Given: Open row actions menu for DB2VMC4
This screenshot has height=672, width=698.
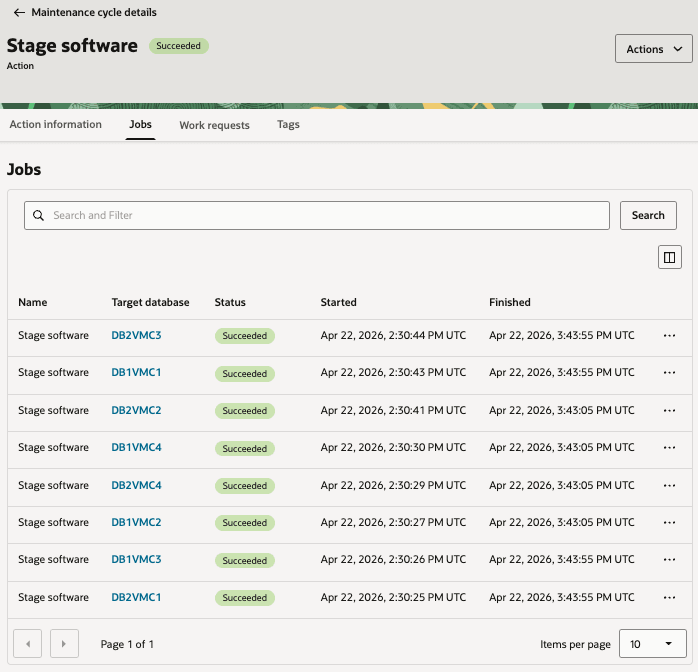Looking at the screenshot, I should click(670, 486).
